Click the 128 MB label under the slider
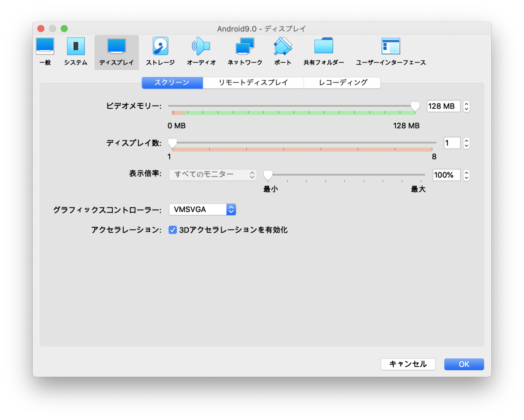 (407, 126)
